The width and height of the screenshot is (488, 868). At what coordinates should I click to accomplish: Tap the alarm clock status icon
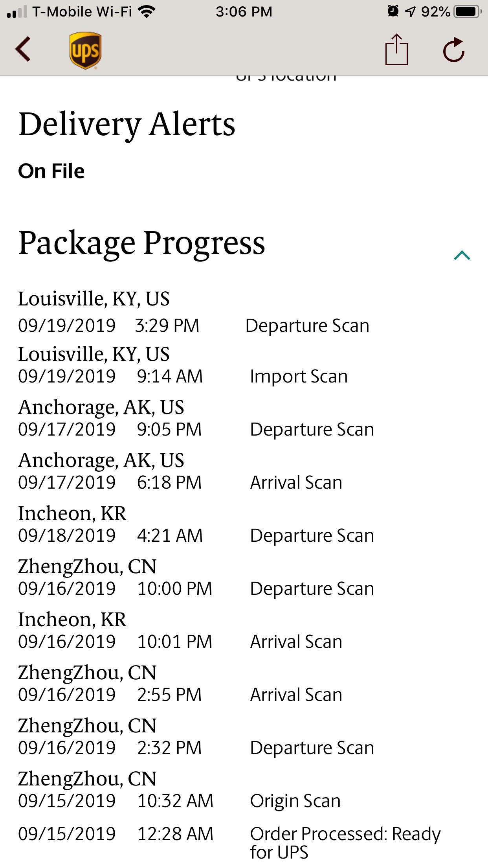coord(393,11)
